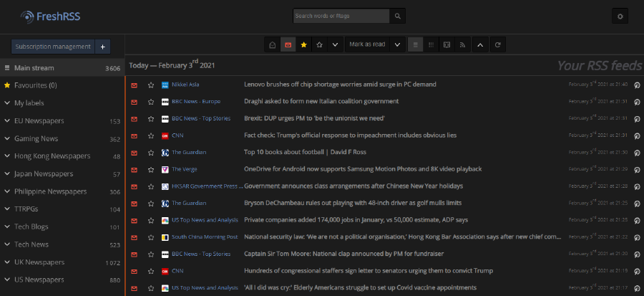This screenshot has height=296, width=644.
Task: Open Tech Blogs category link
Action: coord(31,226)
